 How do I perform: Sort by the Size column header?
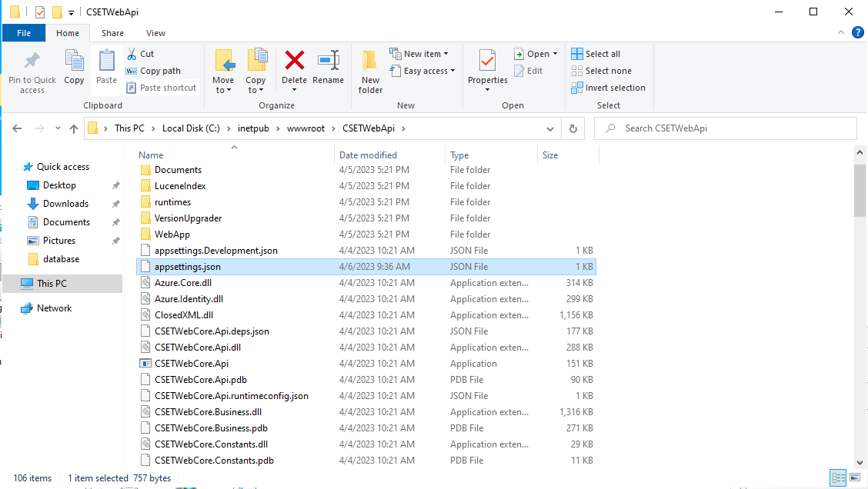point(568,155)
